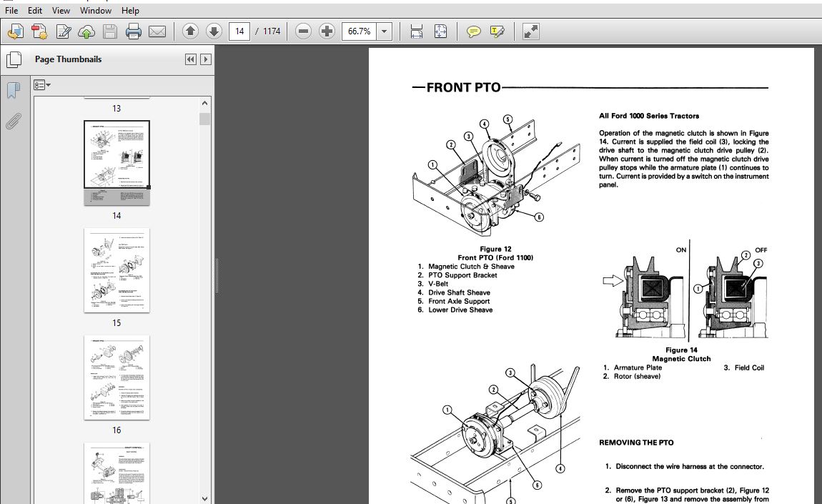The image size is (822, 504).
Task: Click the 'Figure 14' caption text
Action: [681, 350]
